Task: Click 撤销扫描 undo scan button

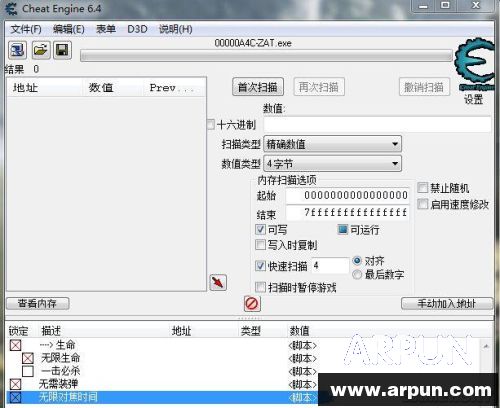Action: 424,87
